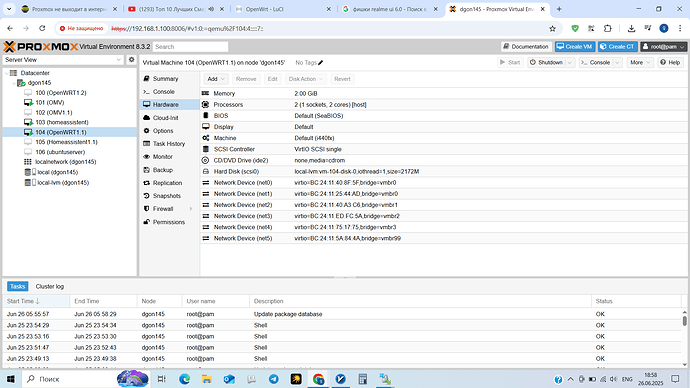The image size is (690, 388).
Task: Open local-lvm (dgon145) storage
Action: click(x=62, y=183)
